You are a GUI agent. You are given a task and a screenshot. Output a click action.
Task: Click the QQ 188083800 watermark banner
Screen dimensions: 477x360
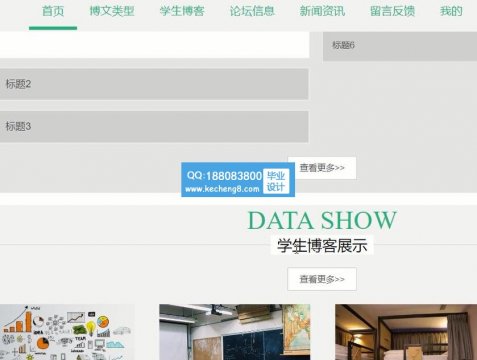238,179
